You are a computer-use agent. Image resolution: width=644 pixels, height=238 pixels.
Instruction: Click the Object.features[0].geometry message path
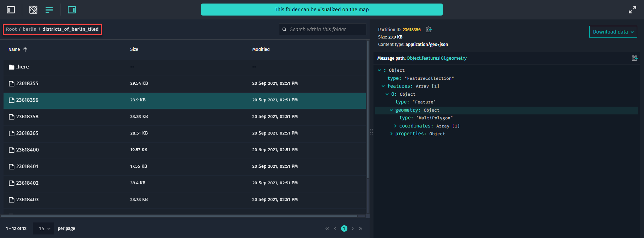(437, 58)
